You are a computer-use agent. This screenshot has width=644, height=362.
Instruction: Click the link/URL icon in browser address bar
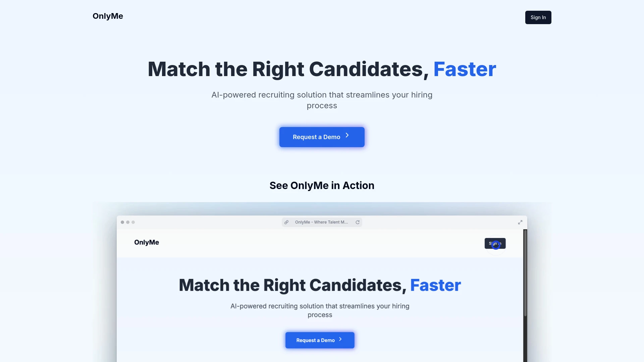point(286,222)
